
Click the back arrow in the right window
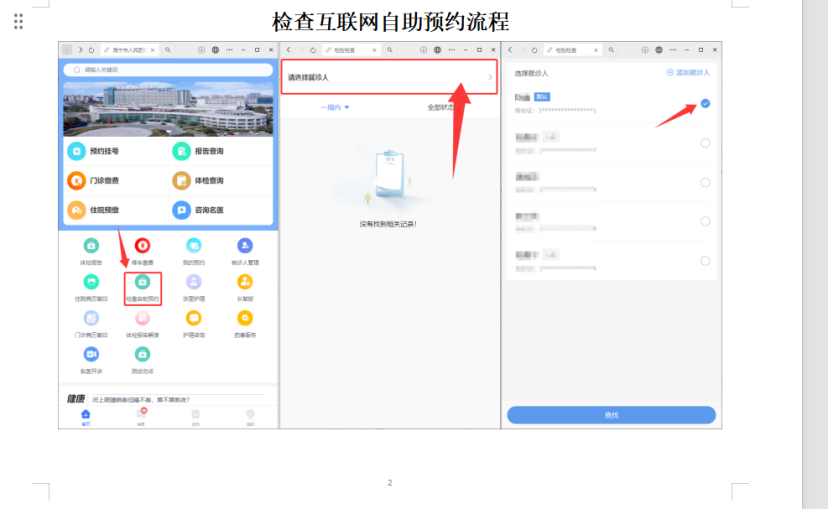pos(510,50)
